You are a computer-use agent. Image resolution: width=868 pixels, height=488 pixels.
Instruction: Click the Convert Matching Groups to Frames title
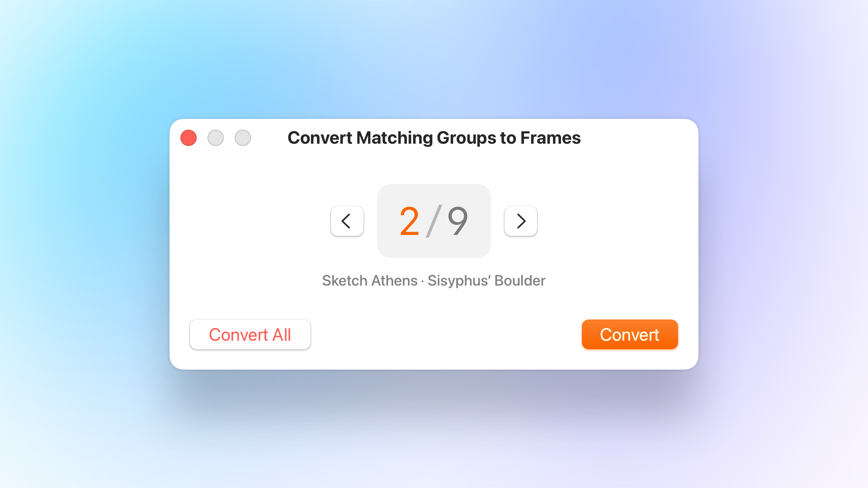[434, 138]
